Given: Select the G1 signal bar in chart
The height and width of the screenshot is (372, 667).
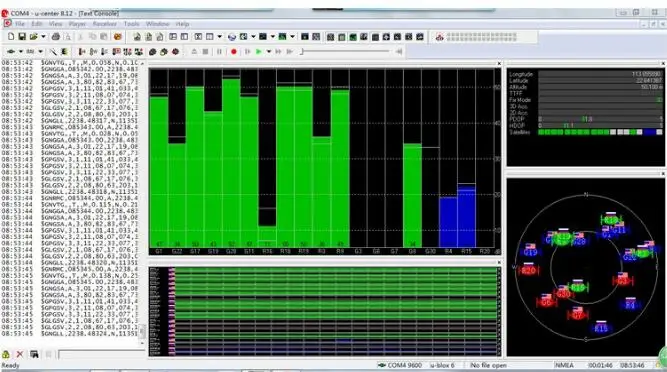Looking at the screenshot, I should (159, 172).
